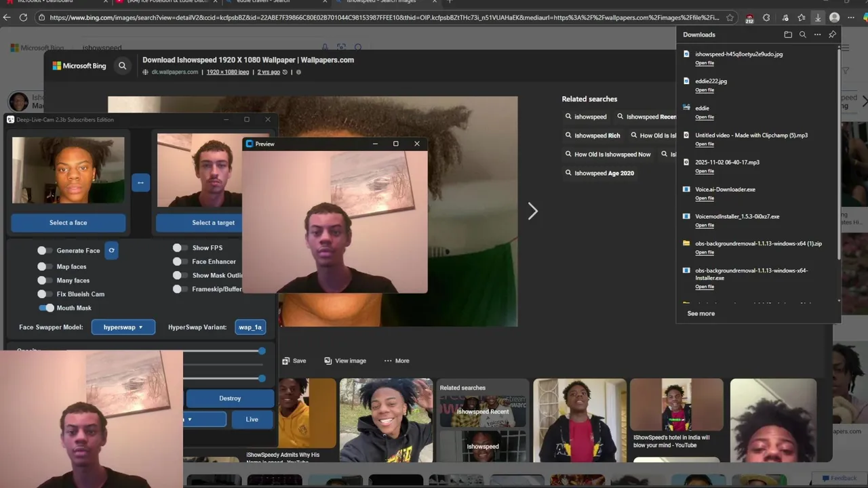Viewport: 868px width, 488px height.
Task: Click the Downloads panel scrollbar
Action: [x=840, y=156]
